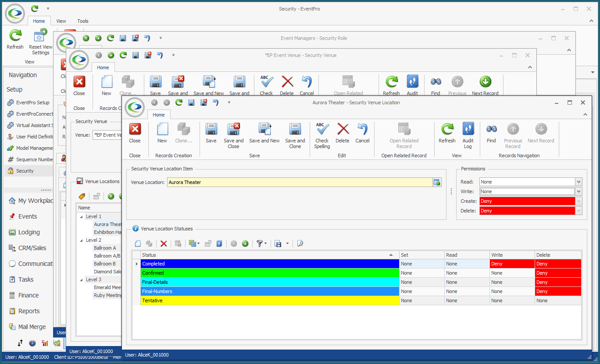600x364 pixels.
Task: Switch to View tab in main EventPro window
Action: 61,21
